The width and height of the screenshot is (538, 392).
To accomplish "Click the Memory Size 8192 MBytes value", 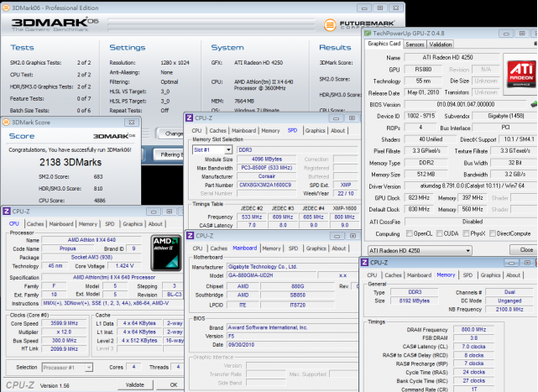I will click(x=414, y=301).
